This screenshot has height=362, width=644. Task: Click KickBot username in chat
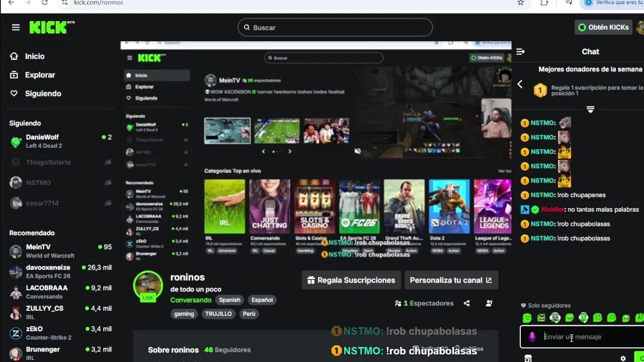553,210
